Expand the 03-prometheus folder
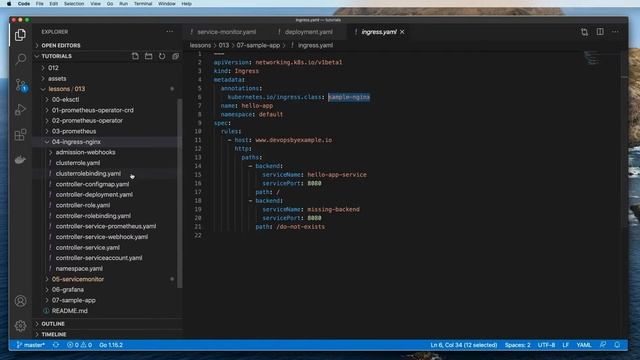640x360 pixels. click(74, 131)
